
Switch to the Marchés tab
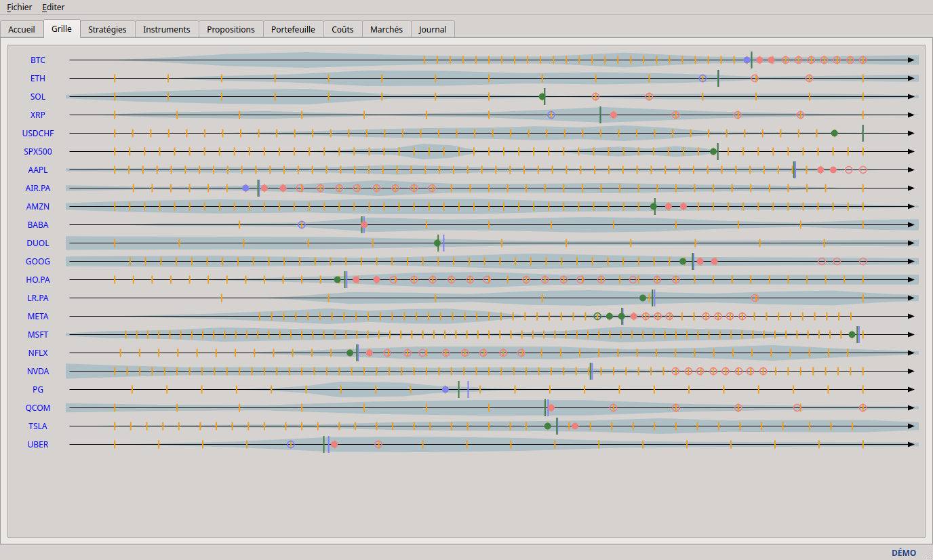point(386,29)
